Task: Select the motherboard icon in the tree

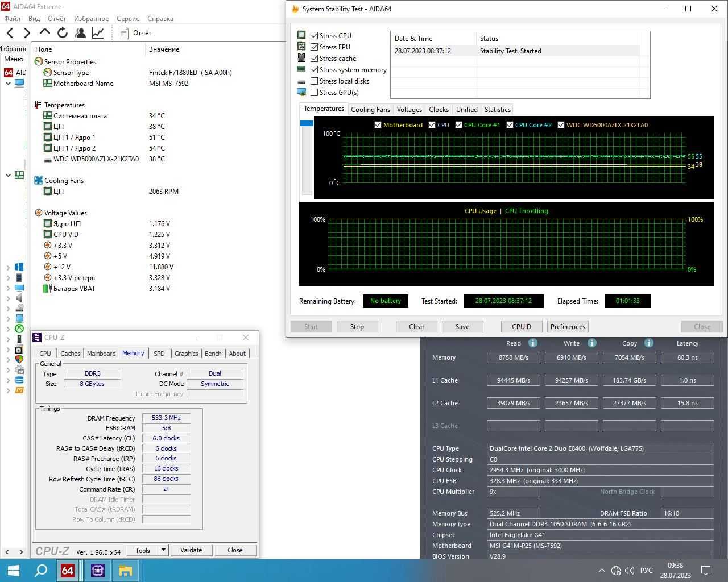Action: coord(19,175)
